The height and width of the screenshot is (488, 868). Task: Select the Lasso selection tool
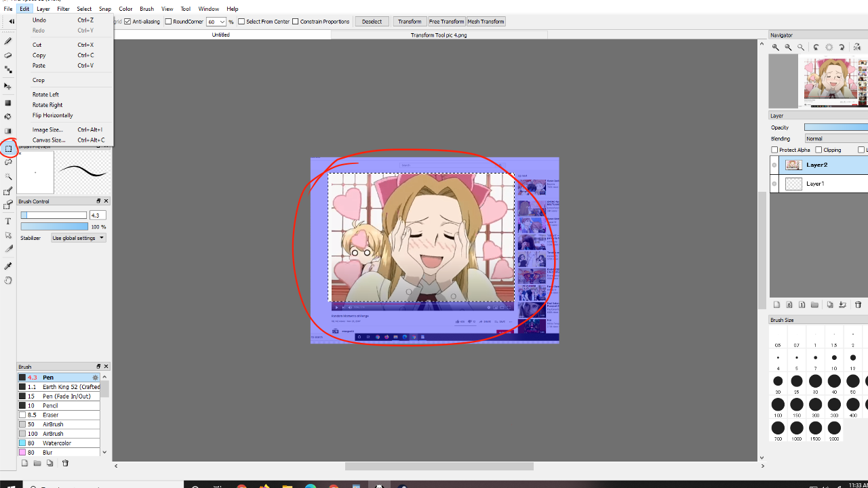[x=8, y=163]
